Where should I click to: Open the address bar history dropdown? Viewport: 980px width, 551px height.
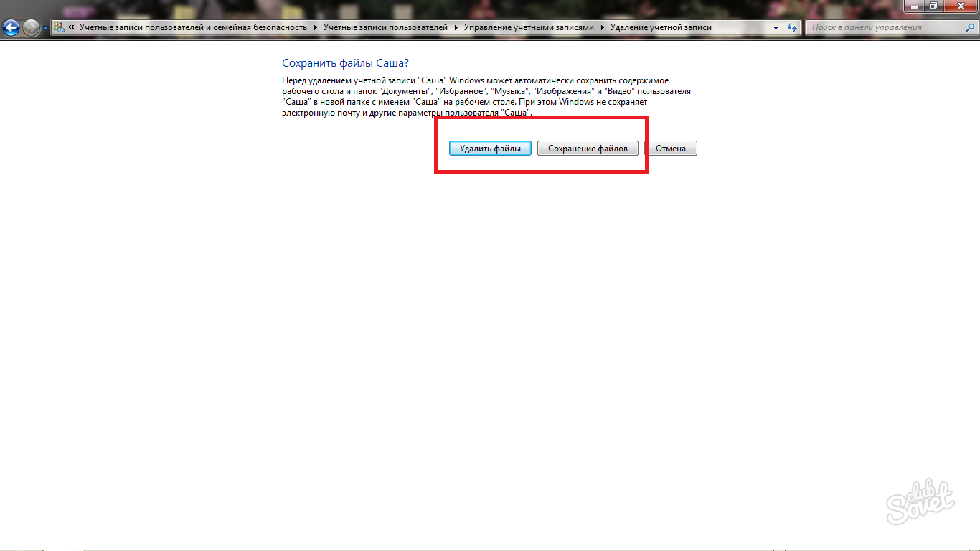click(x=776, y=27)
